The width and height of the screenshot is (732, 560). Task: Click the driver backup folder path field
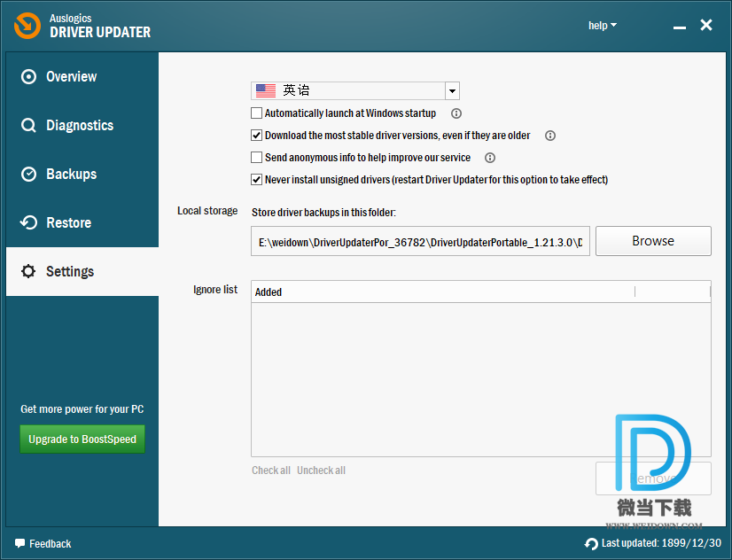click(x=420, y=241)
